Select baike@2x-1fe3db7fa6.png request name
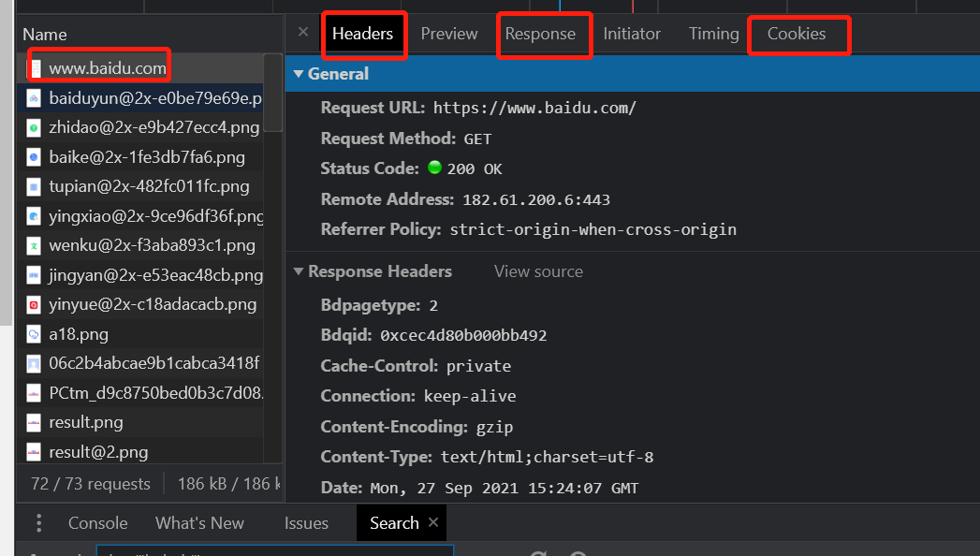Image resolution: width=980 pixels, height=556 pixels. point(147,157)
